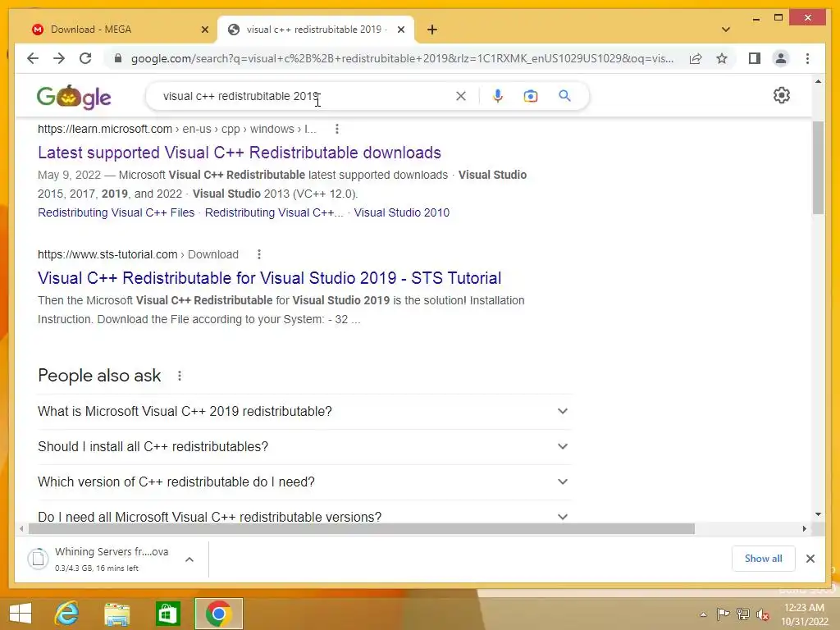
Task: Clear the search box text
Action: pyautogui.click(x=461, y=96)
